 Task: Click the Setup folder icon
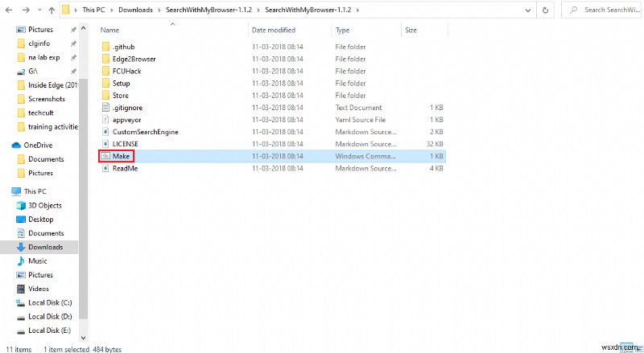tap(105, 84)
